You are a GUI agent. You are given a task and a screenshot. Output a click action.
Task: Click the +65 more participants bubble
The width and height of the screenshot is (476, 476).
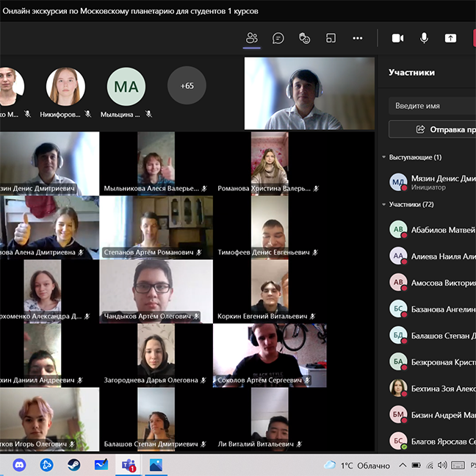(x=187, y=86)
